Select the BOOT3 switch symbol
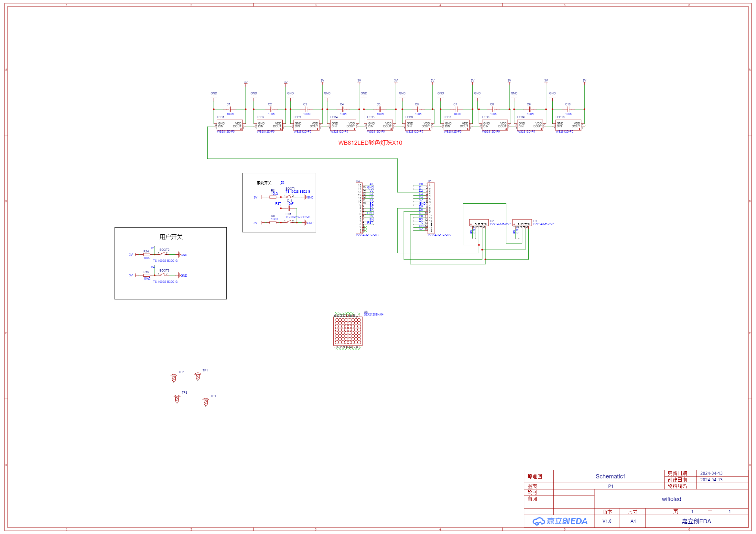 tap(163, 274)
